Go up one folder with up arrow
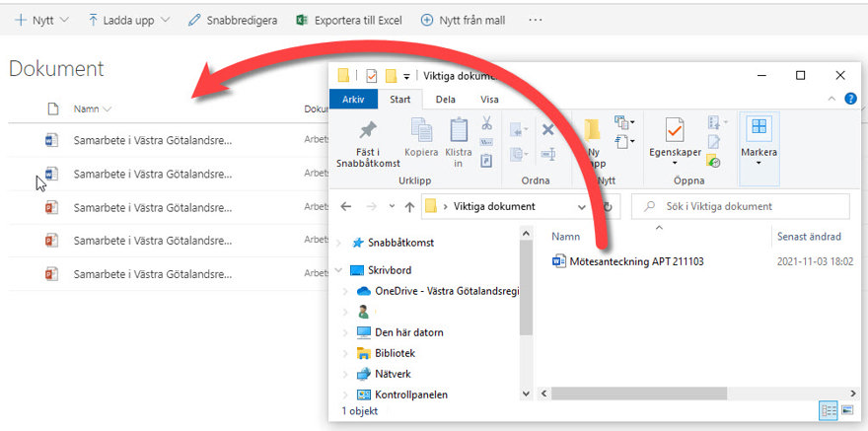 tap(409, 207)
